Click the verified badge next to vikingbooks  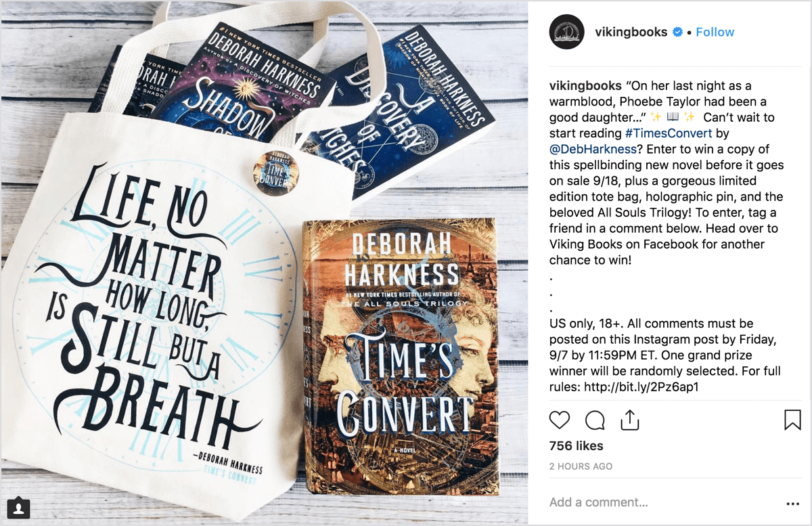[677, 32]
